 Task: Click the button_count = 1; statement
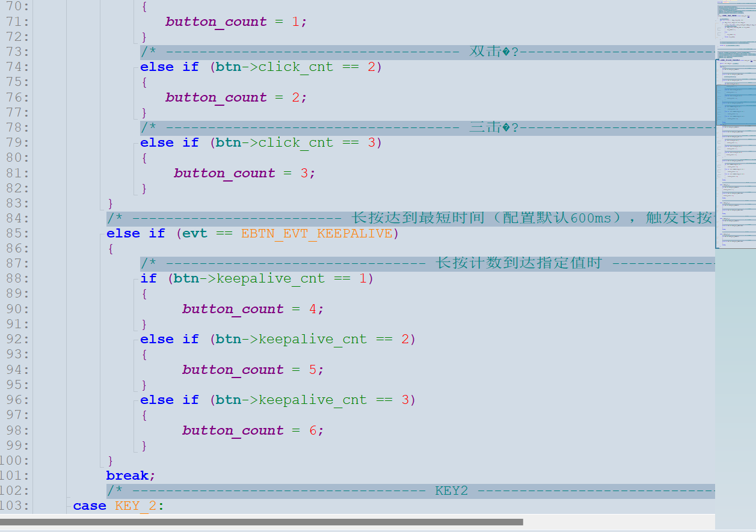(x=236, y=22)
